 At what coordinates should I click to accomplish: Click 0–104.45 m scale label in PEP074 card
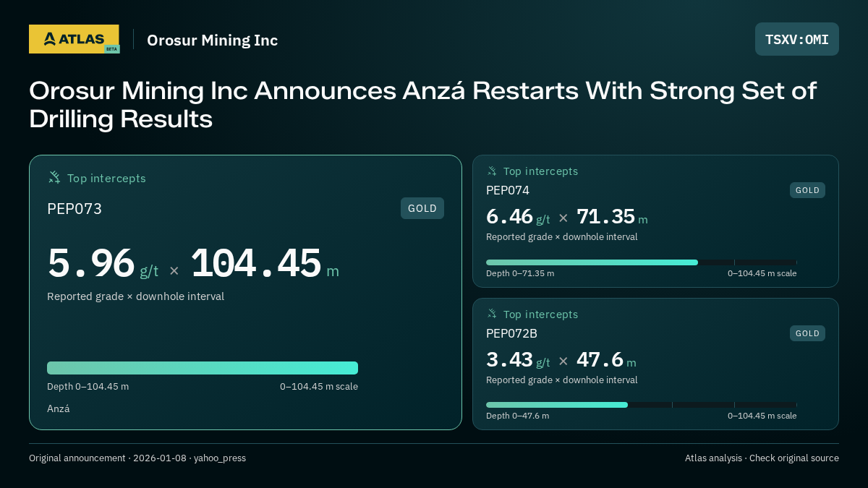762,273
